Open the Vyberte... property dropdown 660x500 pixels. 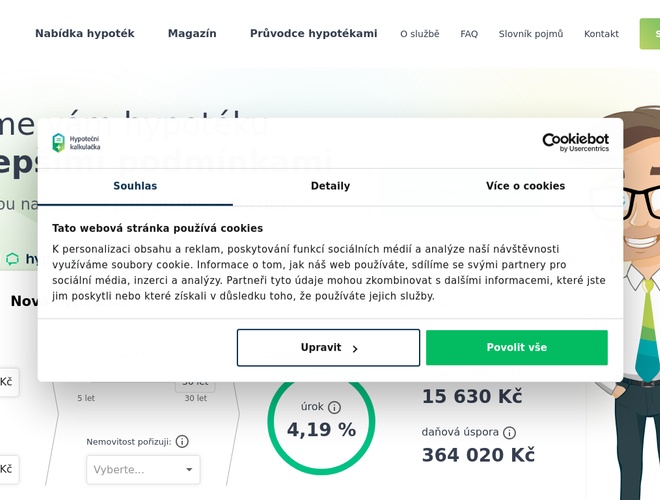142,470
